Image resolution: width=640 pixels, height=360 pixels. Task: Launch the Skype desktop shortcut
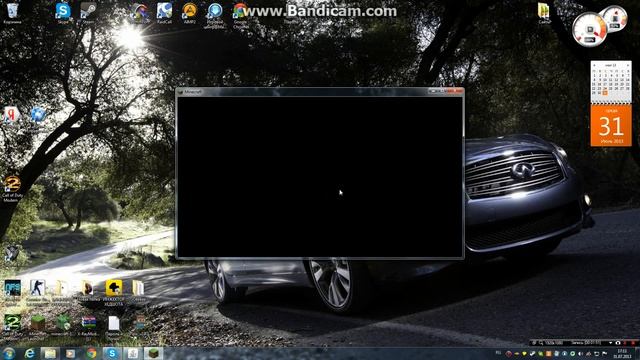point(63,11)
